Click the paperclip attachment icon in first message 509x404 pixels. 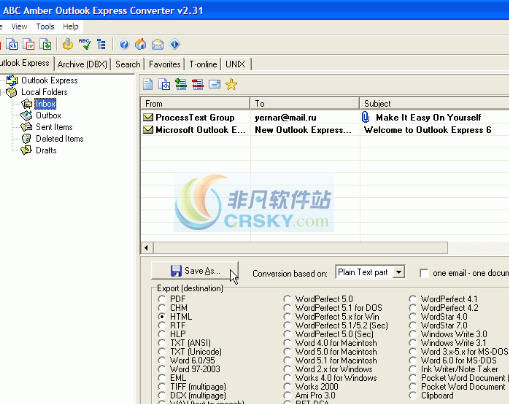pyautogui.click(x=365, y=117)
